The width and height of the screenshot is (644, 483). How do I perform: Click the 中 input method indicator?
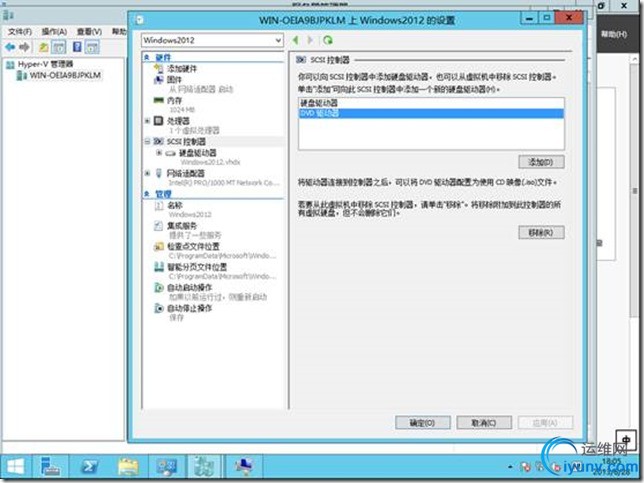pyautogui.click(x=626, y=439)
